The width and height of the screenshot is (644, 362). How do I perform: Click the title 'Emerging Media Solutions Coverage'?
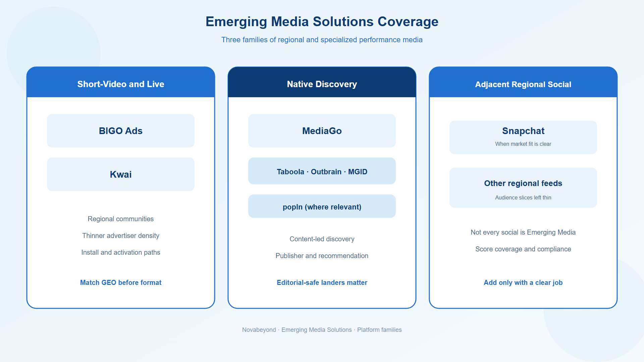pyautogui.click(x=322, y=21)
